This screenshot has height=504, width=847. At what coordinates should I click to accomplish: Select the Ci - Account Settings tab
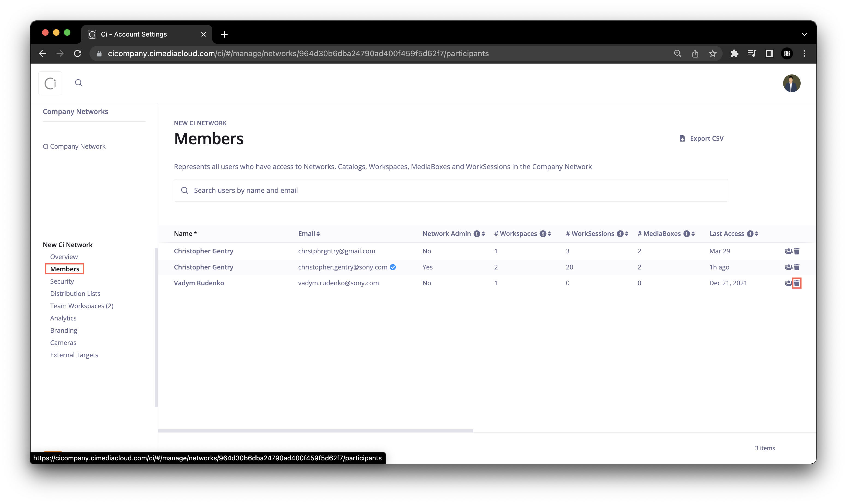click(147, 34)
